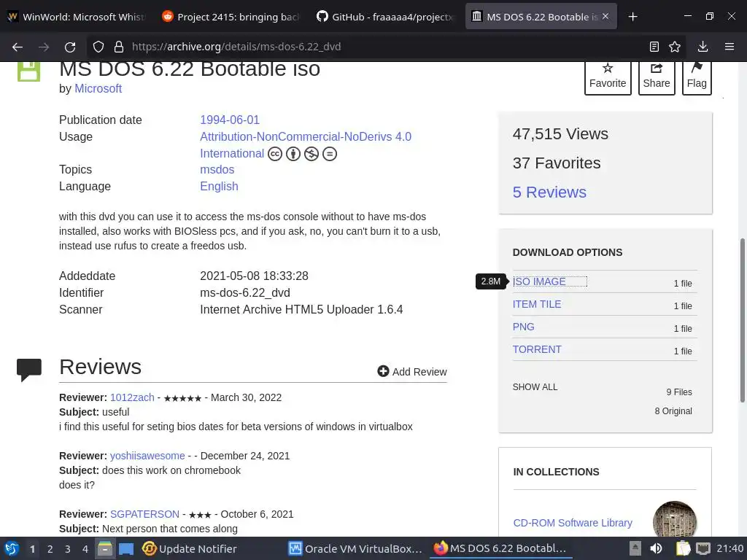Screen dimensions: 747x560
Task: Open Update Notifier from the taskbar
Action: coord(190,549)
